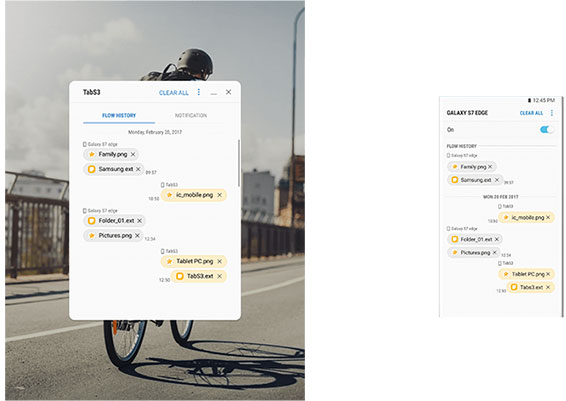Remove Family.png from tablet flow history
This screenshot has width=566, height=401.
pyautogui.click(x=133, y=154)
